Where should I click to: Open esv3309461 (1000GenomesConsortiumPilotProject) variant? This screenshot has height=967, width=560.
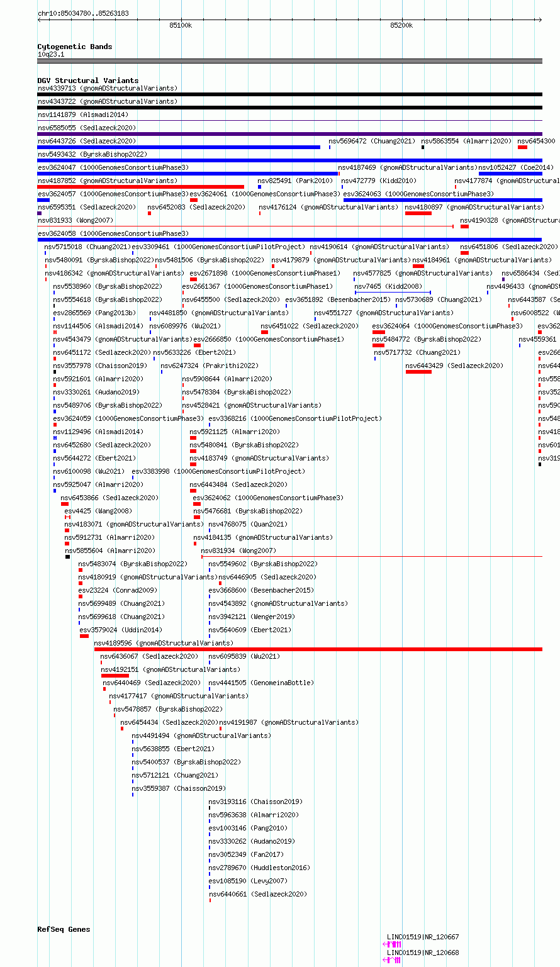point(218,247)
